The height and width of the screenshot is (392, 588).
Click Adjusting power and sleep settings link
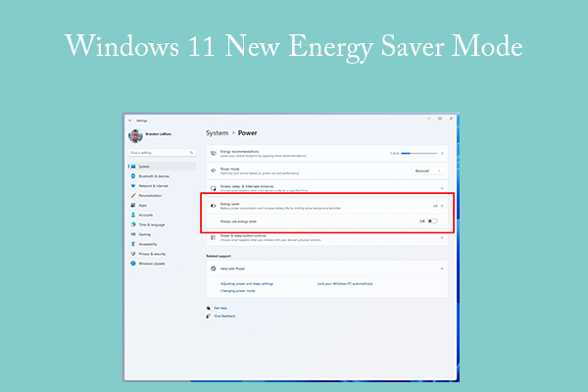pos(246,283)
